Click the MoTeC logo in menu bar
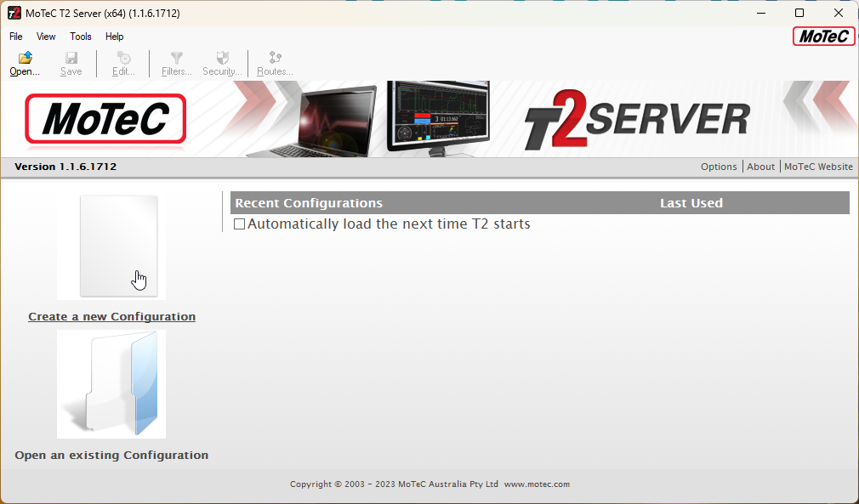The width and height of the screenshot is (859, 504). [823, 37]
